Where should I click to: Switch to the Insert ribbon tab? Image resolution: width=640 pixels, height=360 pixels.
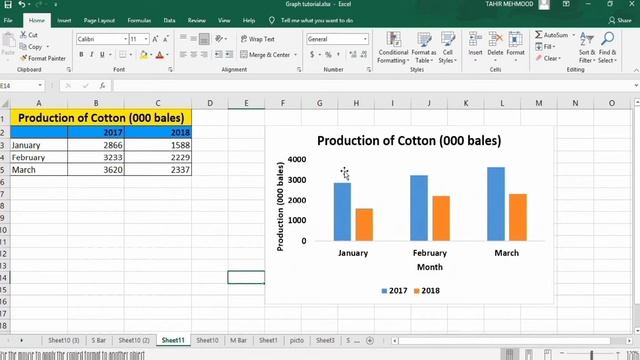[x=64, y=20]
